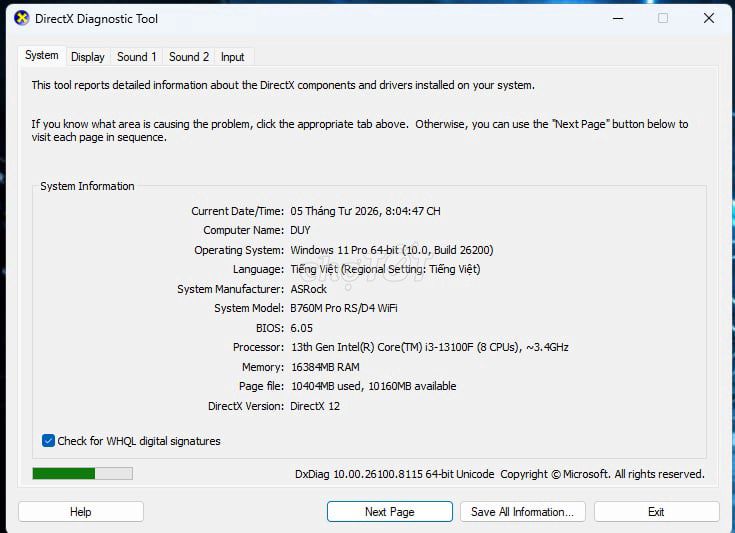Click the Help button
The image size is (735, 533).
click(x=81, y=511)
